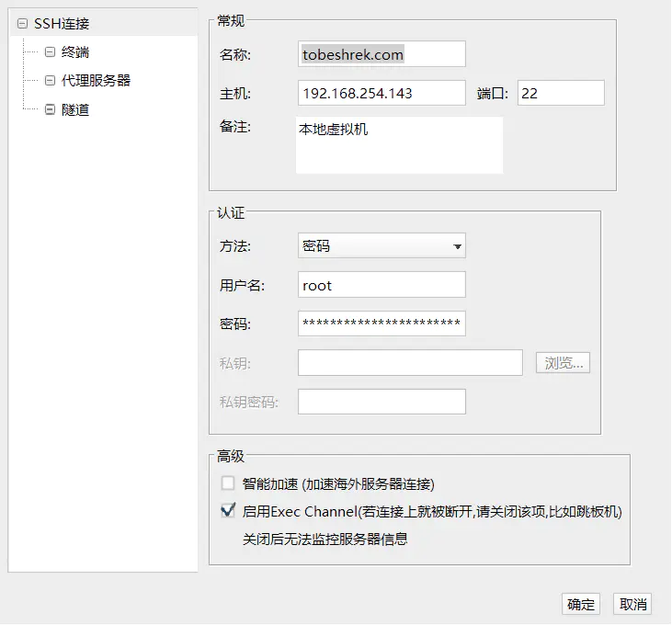Click the 取消 button
This screenshot has width=672, height=625.
coord(632,604)
